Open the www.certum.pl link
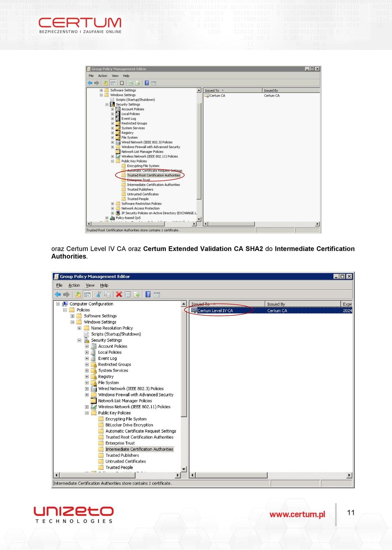 point(297,514)
